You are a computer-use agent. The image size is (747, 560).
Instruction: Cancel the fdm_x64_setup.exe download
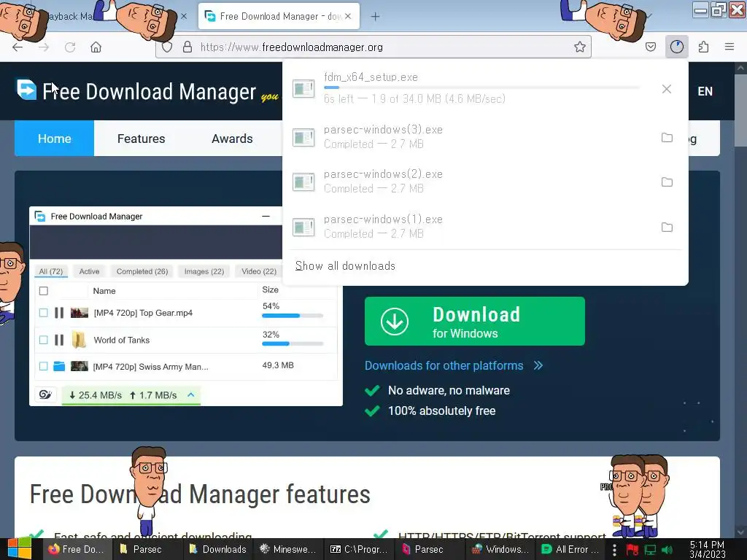pyautogui.click(x=667, y=89)
